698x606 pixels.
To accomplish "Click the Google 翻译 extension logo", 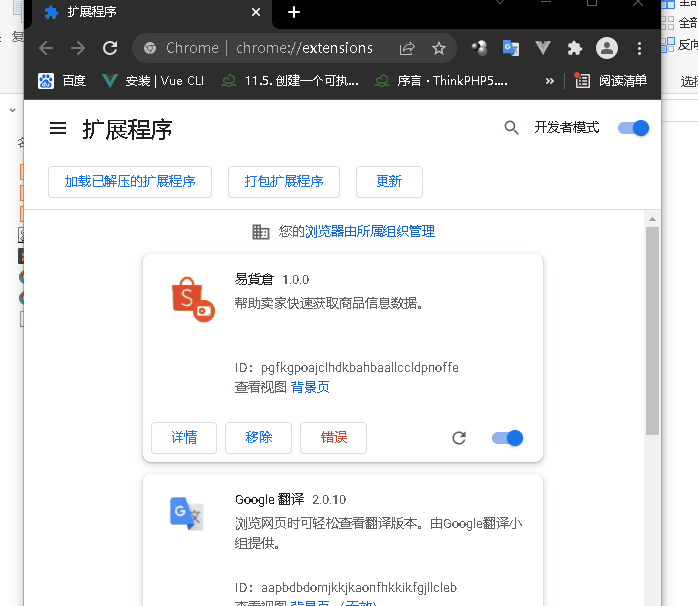I will 187,513.
